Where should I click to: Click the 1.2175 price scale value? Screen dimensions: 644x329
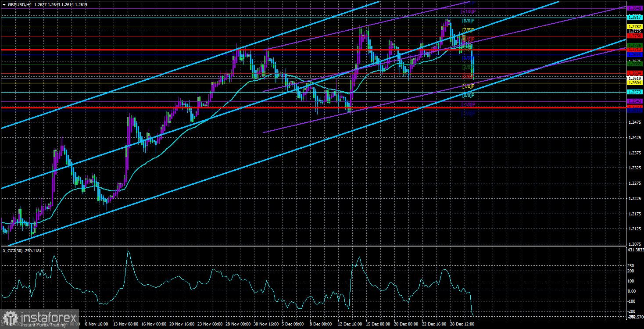pyautogui.click(x=635, y=214)
